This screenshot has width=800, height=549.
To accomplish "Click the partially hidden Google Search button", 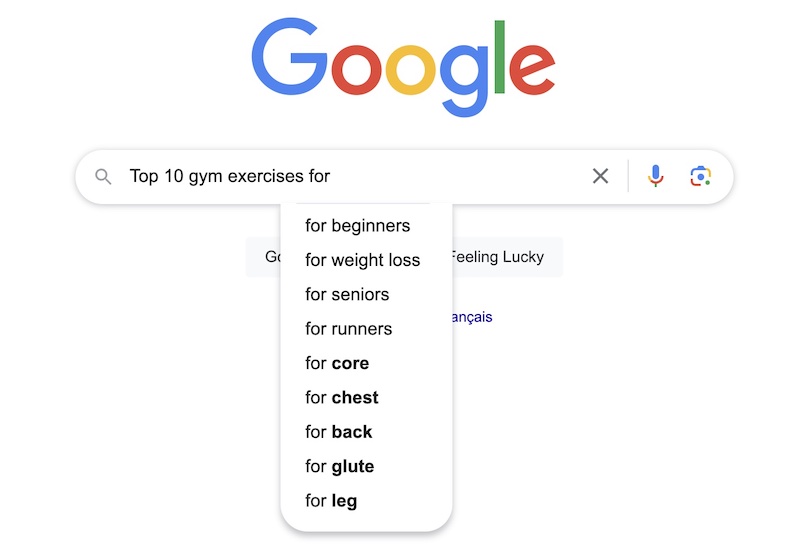I will tap(263, 257).
